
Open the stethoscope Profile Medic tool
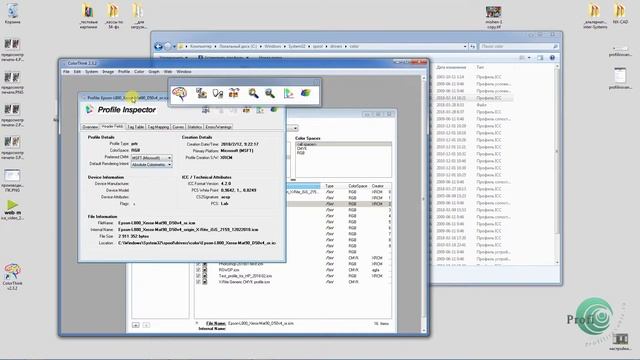[218, 93]
